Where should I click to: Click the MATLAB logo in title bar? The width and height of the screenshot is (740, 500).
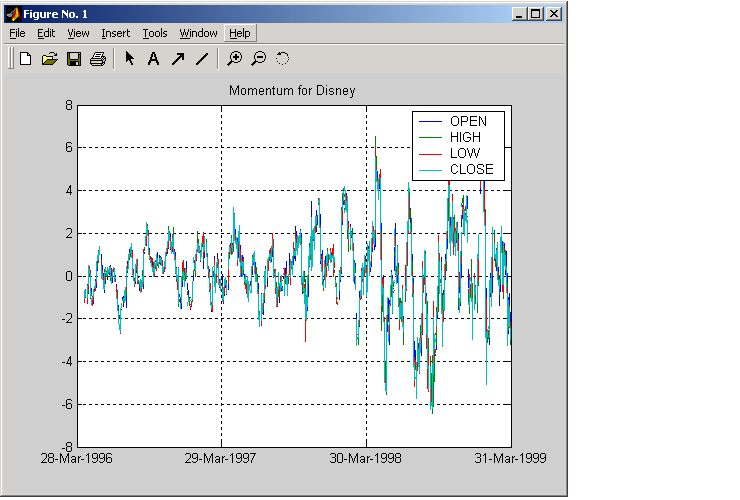tap(14, 14)
